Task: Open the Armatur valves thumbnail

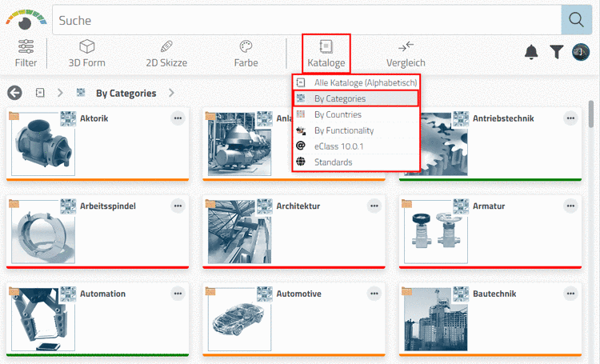Action: point(436,231)
